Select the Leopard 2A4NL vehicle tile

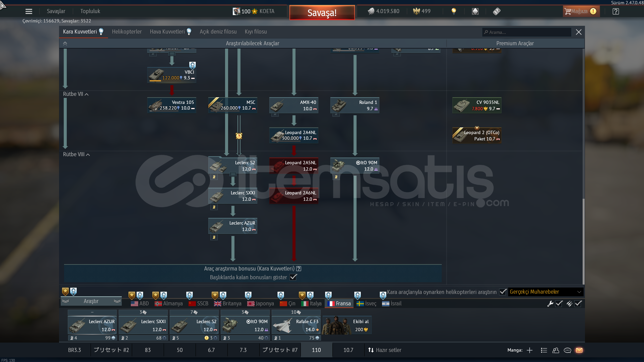click(294, 135)
